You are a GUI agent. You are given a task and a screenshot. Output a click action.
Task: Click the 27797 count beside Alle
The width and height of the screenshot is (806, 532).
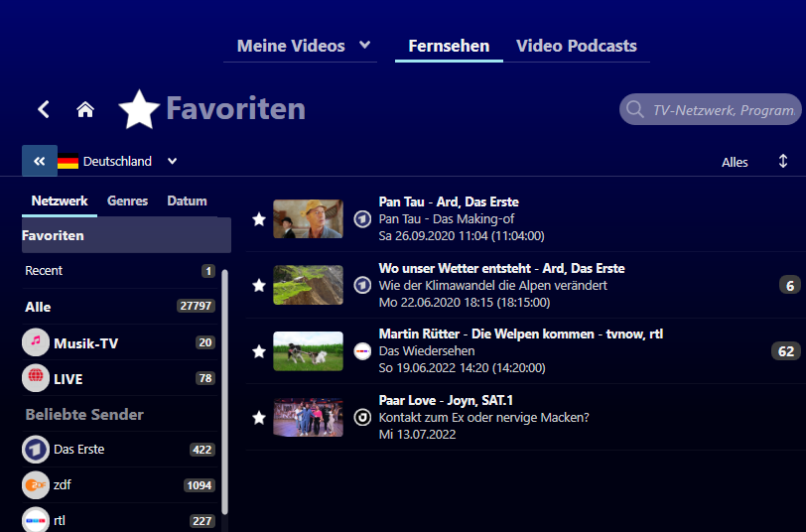click(x=196, y=306)
